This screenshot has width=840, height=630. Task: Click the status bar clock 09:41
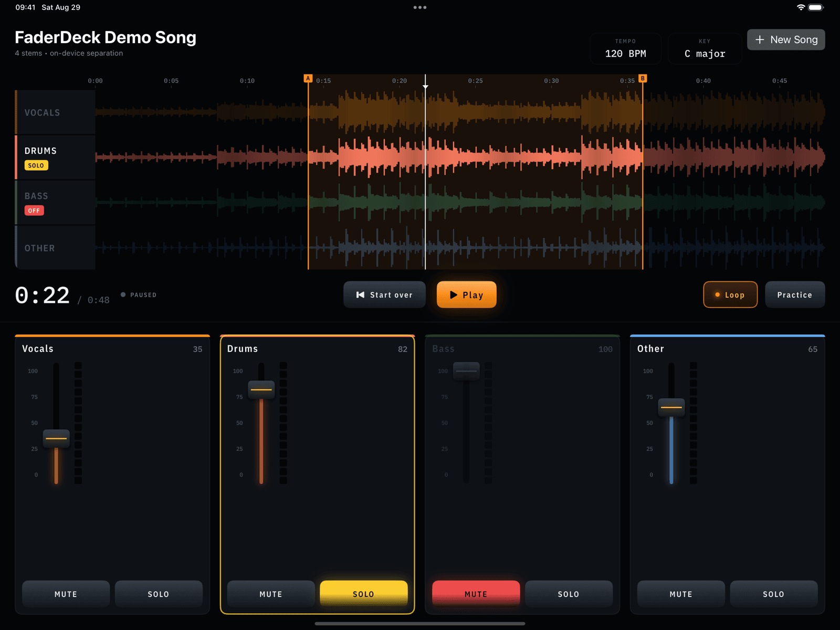tap(25, 7)
